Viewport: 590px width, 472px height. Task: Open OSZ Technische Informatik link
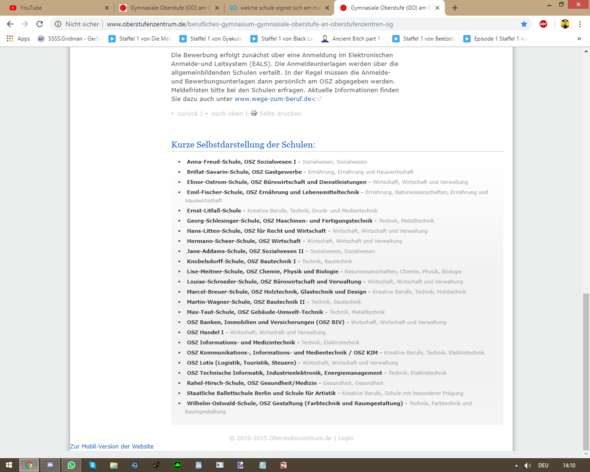284,373
